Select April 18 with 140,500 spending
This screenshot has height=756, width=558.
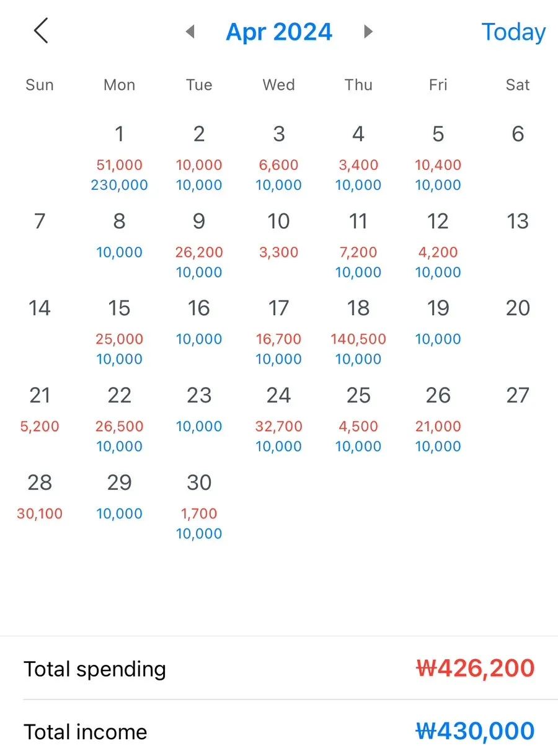358,330
